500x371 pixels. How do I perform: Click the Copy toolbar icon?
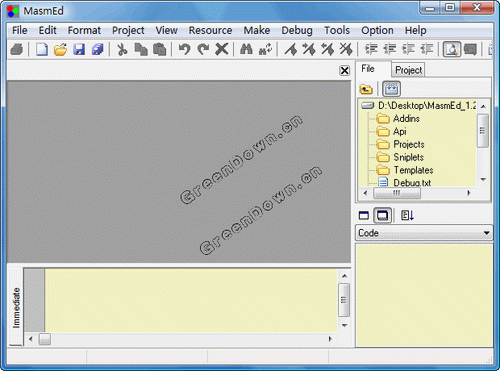(x=141, y=50)
